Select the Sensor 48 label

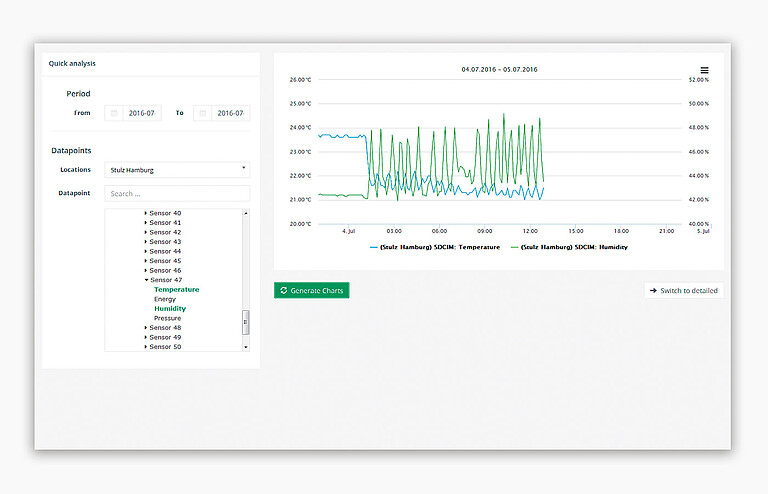pyautogui.click(x=165, y=328)
